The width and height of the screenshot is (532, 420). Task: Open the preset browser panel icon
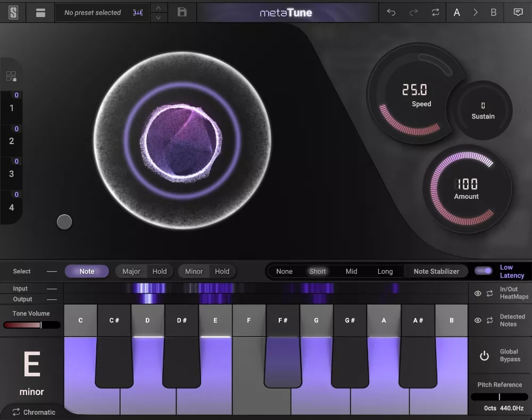[40, 12]
